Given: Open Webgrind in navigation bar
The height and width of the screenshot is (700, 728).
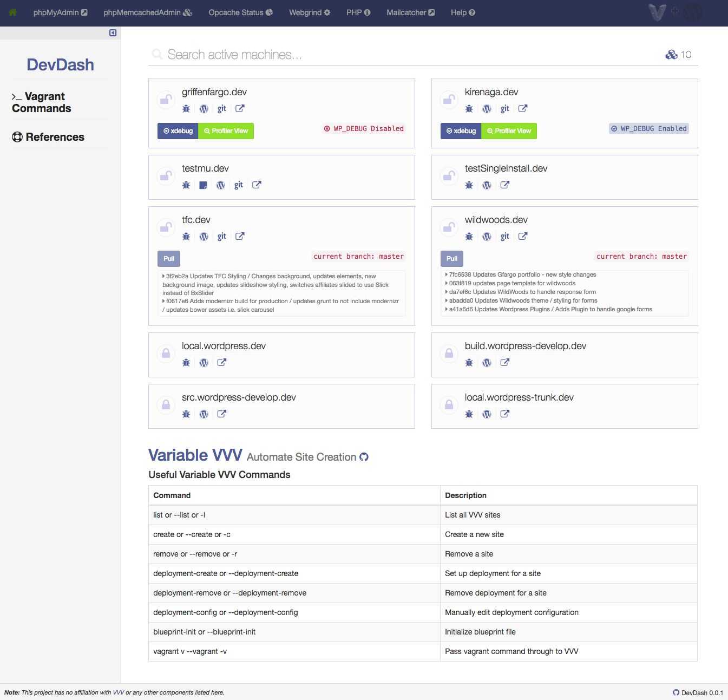Looking at the screenshot, I should (310, 12).
